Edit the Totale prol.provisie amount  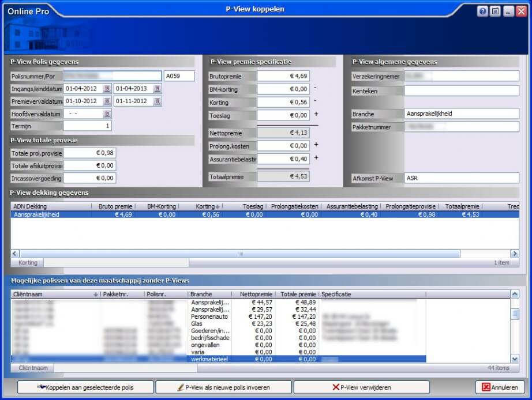coord(89,153)
